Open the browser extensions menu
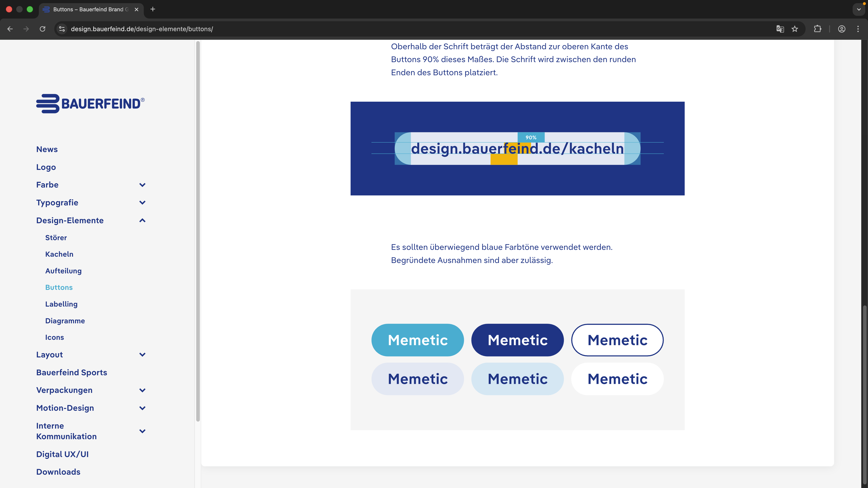This screenshot has height=488, width=868. 817,29
